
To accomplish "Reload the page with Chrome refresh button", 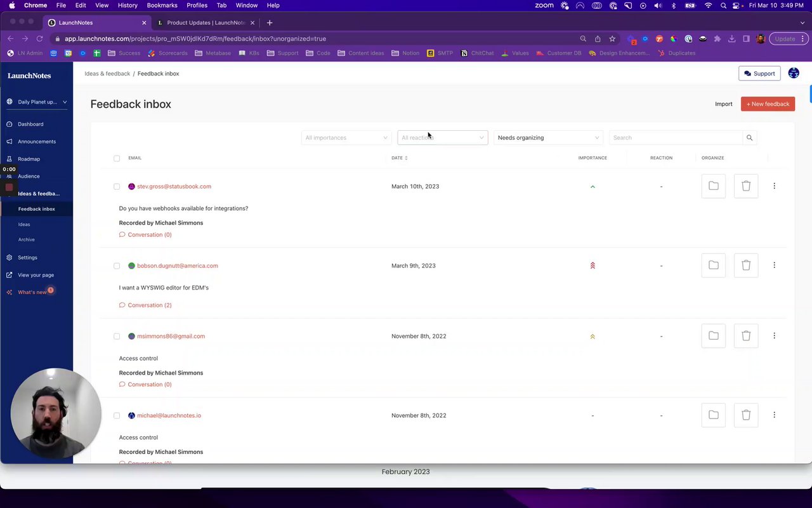I will tap(39, 39).
